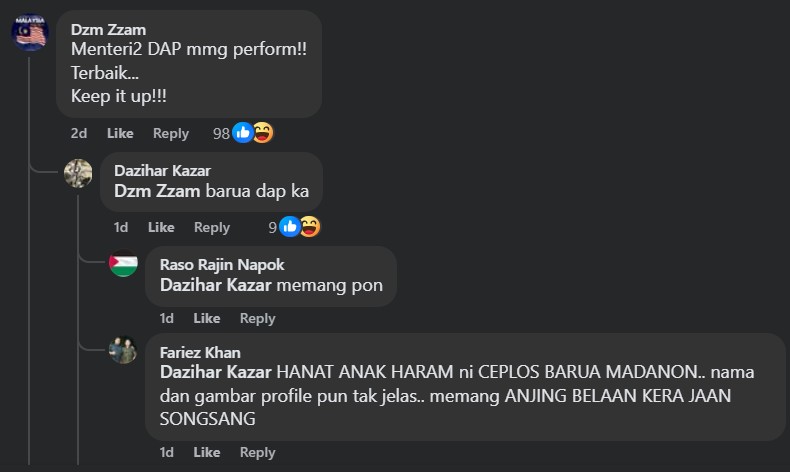Click laughing emoji on Dazihar Kazar's reply
This screenshot has height=472, width=790.
tap(309, 227)
